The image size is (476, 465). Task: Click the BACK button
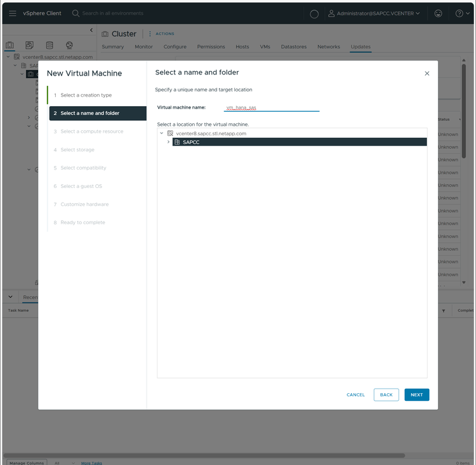click(386, 394)
